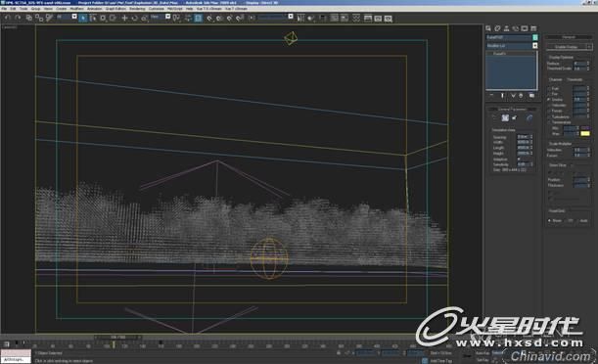Select the Select Object arrow tool
This screenshot has width=598, height=364.
pos(83,18)
